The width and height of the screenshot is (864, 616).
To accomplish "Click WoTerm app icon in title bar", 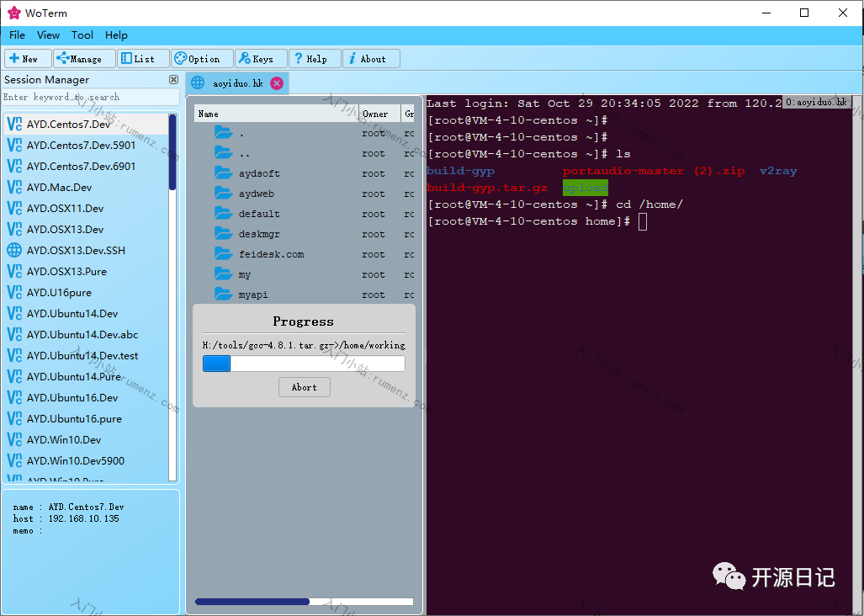I will tap(14, 13).
